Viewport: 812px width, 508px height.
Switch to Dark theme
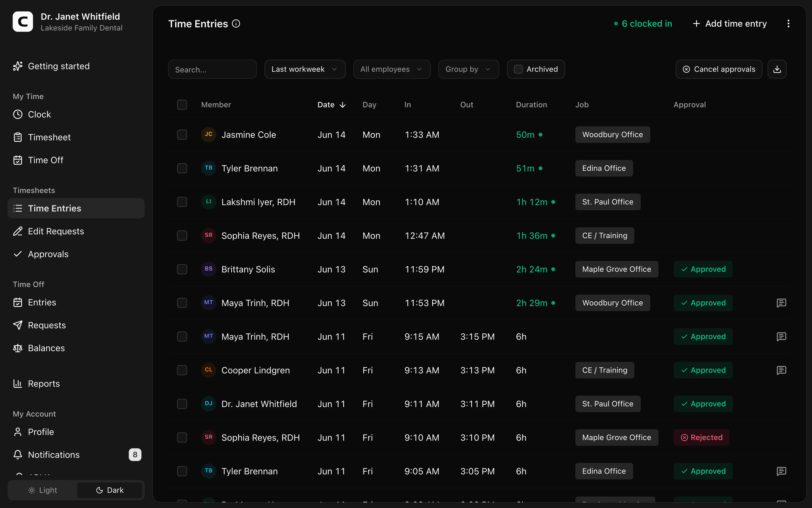coord(110,490)
